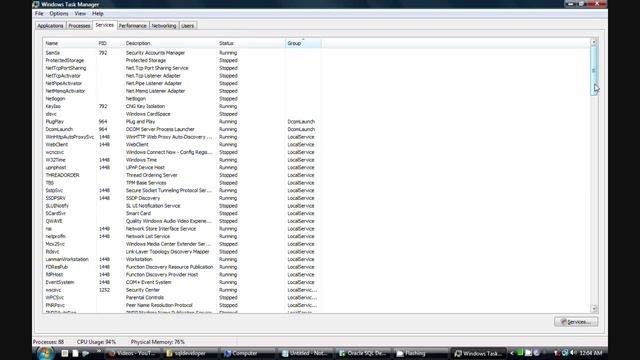Open the Options menu
Viewport: 640px width, 360px height.
click(x=59, y=13)
